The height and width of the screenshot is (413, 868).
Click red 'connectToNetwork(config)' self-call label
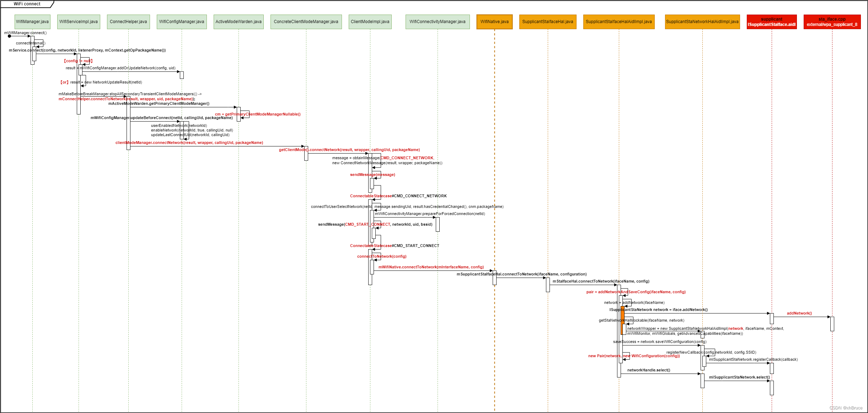pos(382,256)
